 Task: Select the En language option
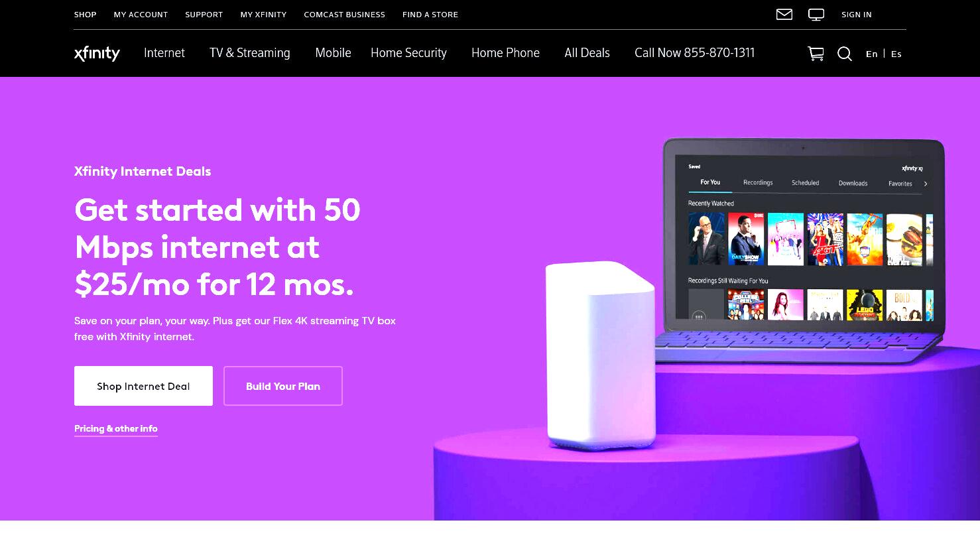[x=871, y=54]
